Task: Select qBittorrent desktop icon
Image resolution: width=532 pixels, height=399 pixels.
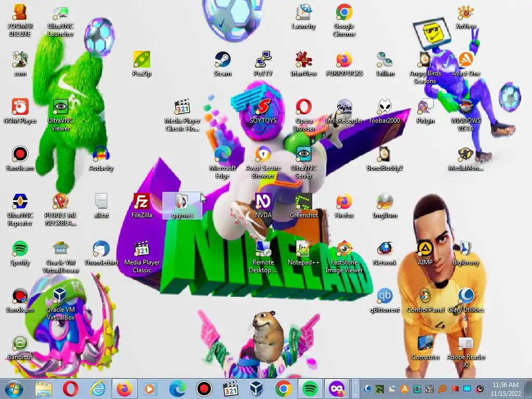Action: coord(384,300)
